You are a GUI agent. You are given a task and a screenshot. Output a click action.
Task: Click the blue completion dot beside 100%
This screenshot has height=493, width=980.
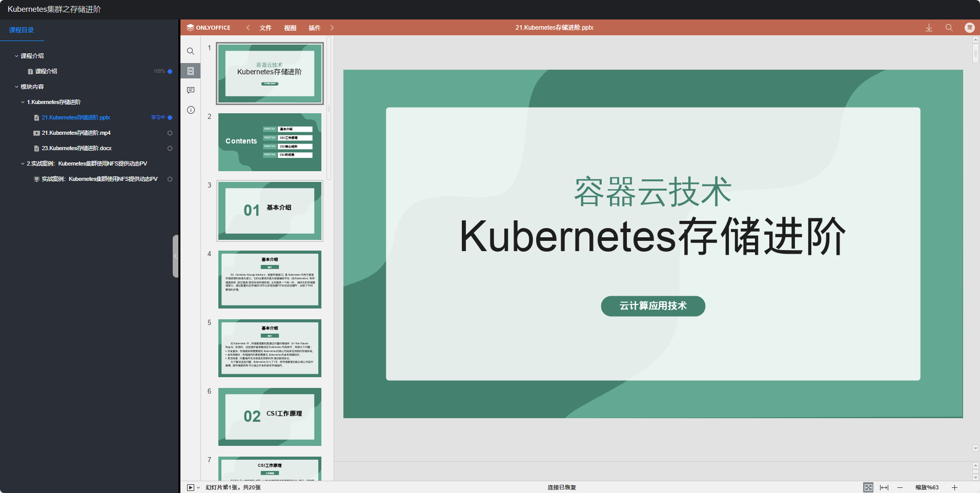click(170, 71)
